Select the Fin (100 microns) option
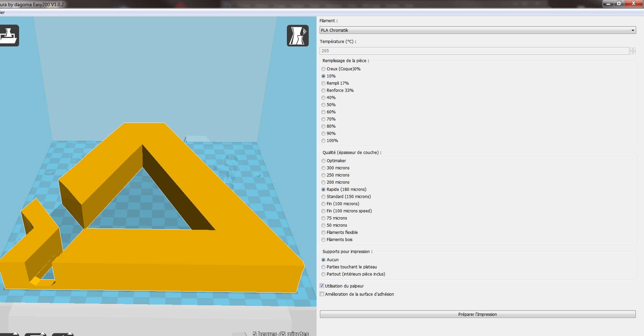644x336 pixels. coord(340,204)
